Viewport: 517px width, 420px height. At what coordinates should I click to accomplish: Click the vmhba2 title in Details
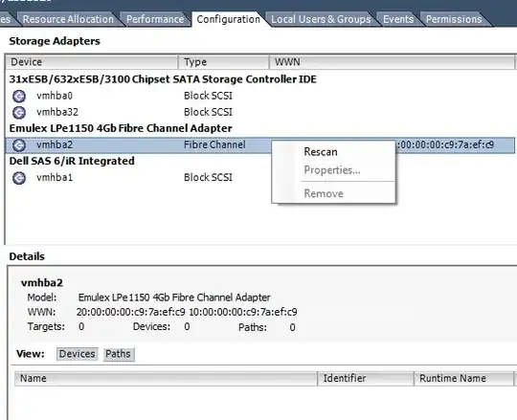coord(42,283)
